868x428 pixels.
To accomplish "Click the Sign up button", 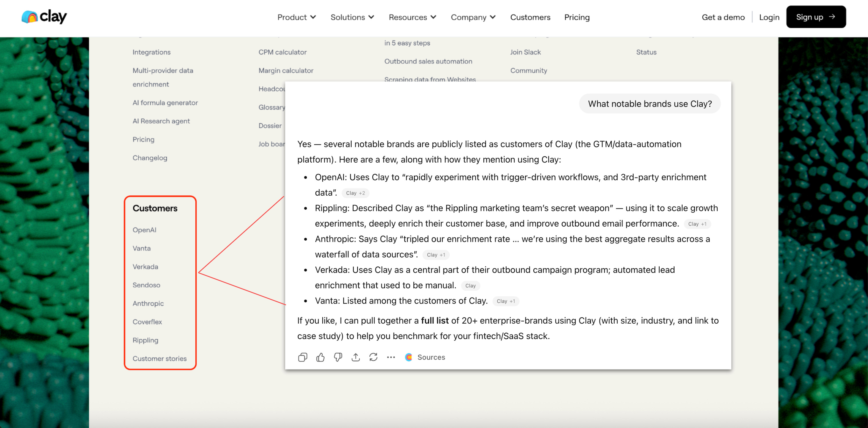I will click(x=816, y=17).
